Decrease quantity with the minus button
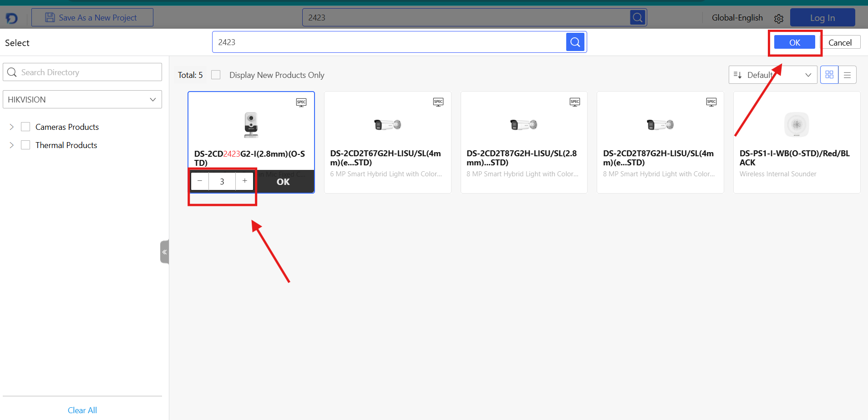 click(x=200, y=181)
